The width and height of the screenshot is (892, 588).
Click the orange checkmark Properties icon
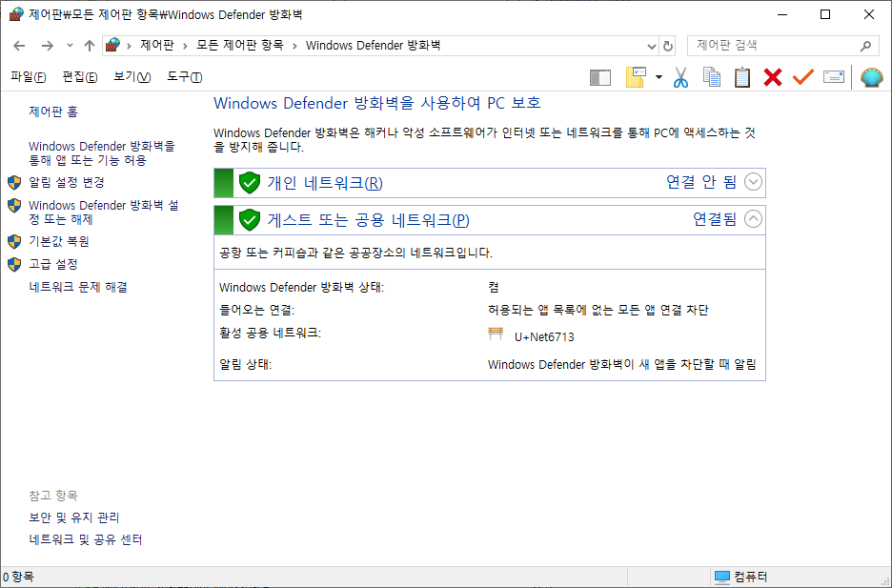[x=802, y=77]
